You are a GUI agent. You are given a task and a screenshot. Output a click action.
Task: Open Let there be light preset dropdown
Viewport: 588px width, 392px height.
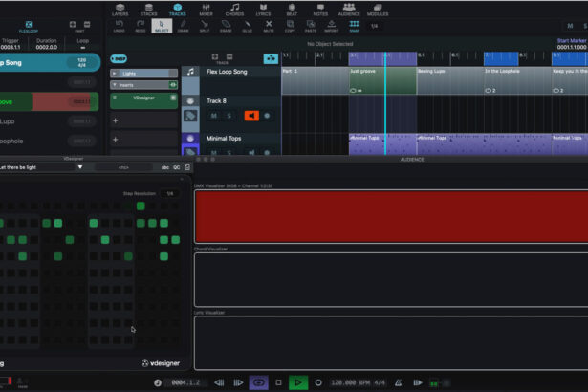point(80,167)
